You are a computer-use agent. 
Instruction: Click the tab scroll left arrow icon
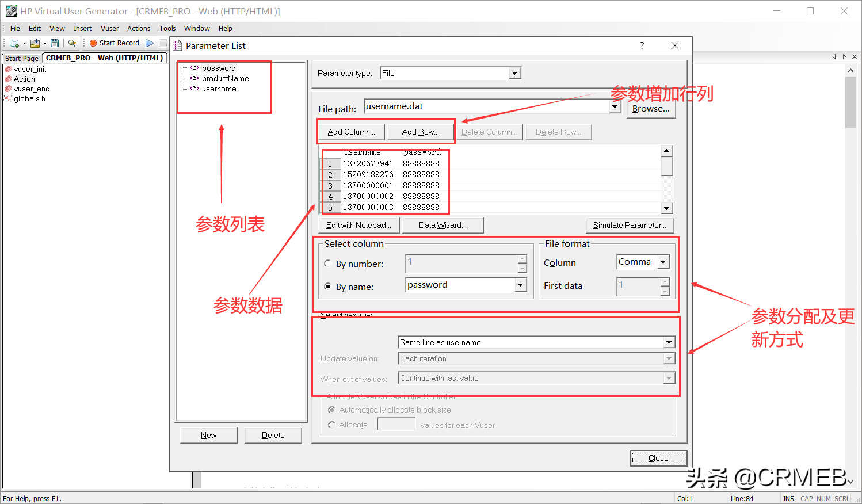[x=834, y=56]
